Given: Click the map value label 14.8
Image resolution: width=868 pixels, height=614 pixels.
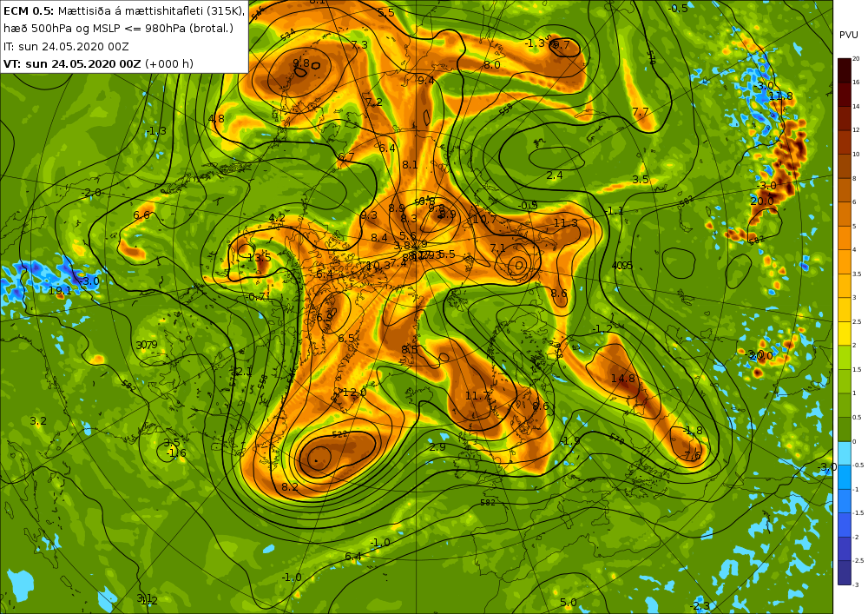Looking at the screenshot, I should [x=622, y=378].
